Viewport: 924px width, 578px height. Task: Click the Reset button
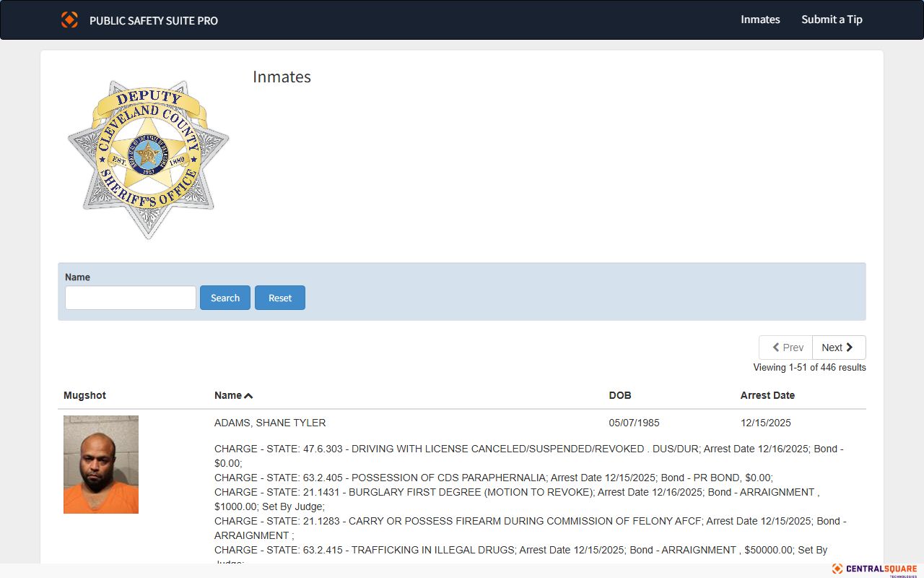pos(280,298)
